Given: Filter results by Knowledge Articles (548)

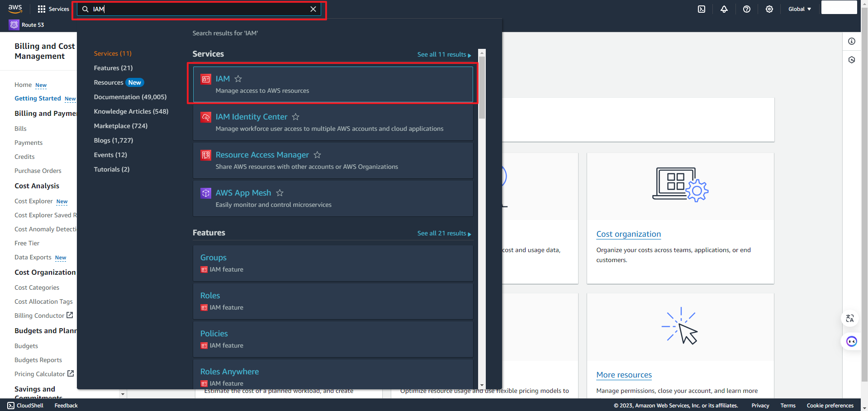Looking at the screenshot, I should (x=131, y=111).
